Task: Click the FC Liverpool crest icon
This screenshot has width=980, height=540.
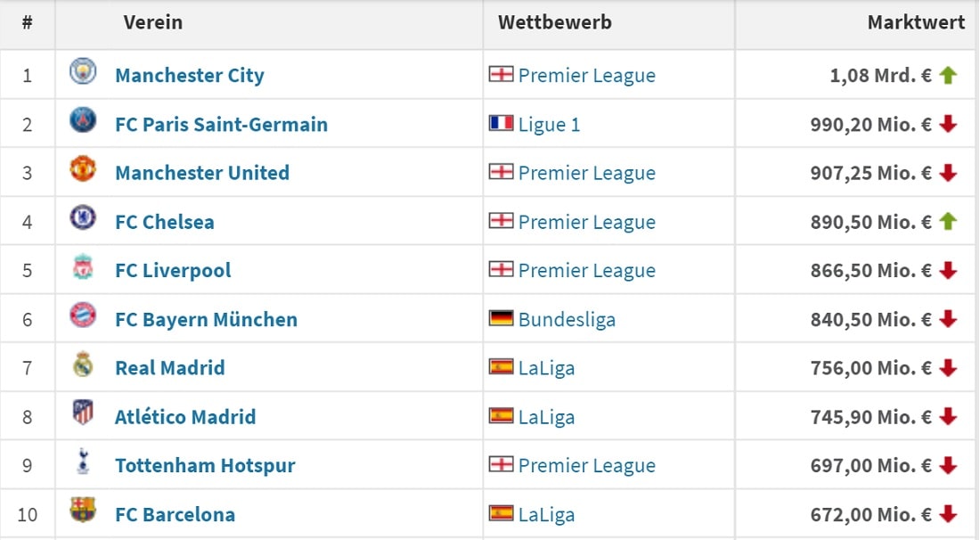Action: (x=83, y=267)
